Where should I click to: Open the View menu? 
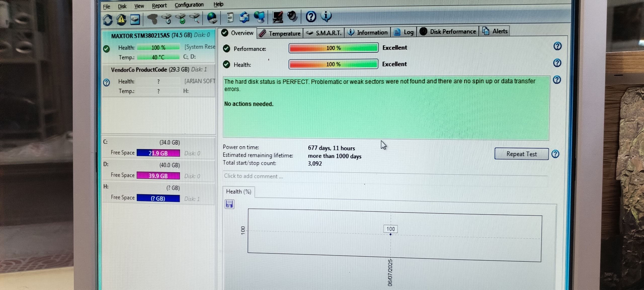click(x=139, y=6)
